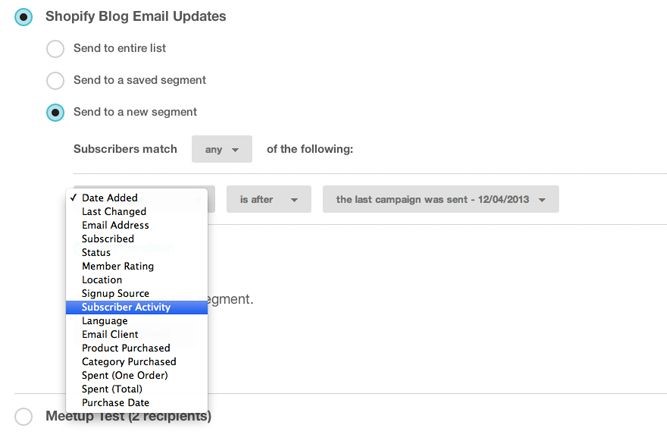Image resolution: width=667 pixels, height=432 pixels.
Task: Pick 'Language' in the field menu
Action: tap(137, 321)
